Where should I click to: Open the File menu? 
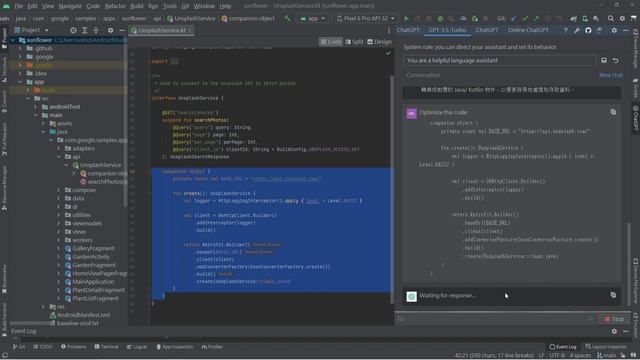[x=18, y=6]
